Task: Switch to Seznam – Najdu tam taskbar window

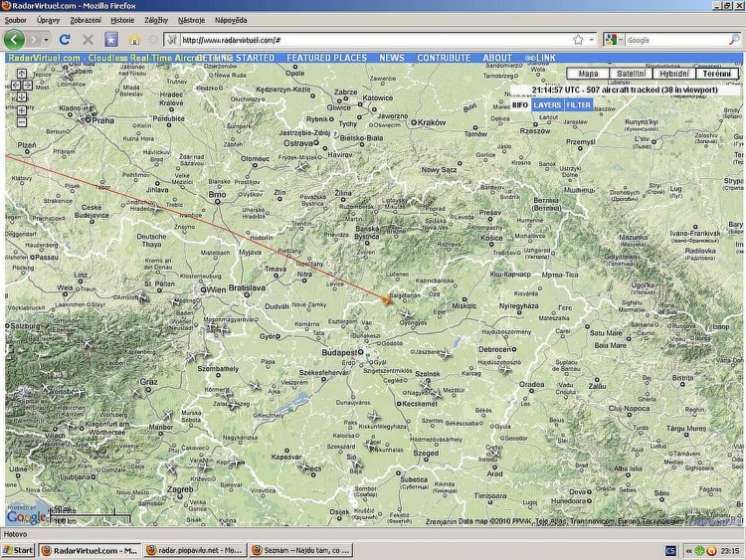Action: coord(301,550)
